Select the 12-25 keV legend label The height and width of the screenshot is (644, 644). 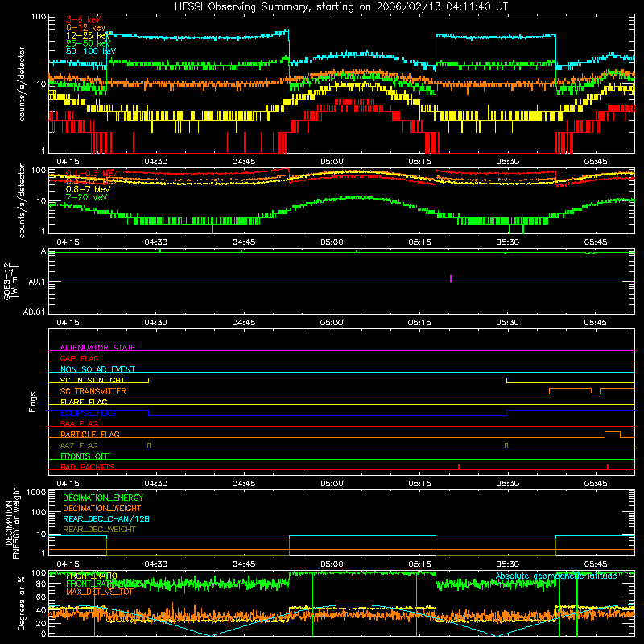(88, 35)
